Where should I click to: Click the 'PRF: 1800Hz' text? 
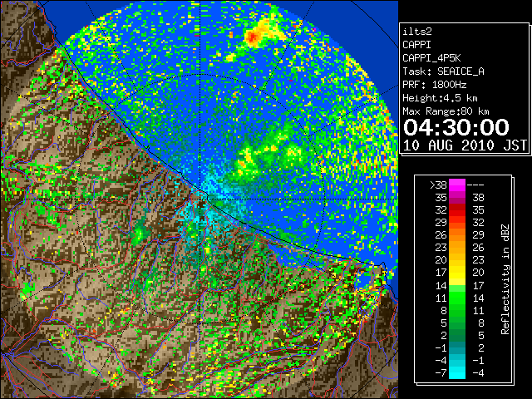coord(434,85)
